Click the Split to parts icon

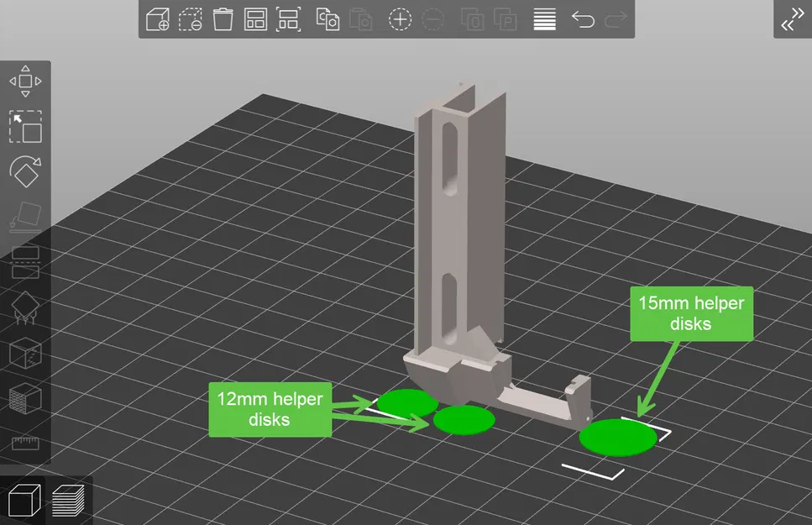[506, 19]
